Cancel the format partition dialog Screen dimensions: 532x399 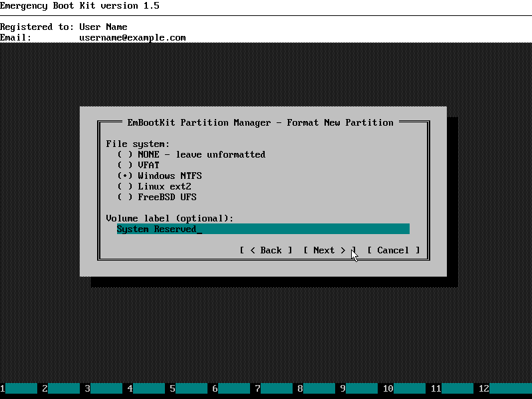tap(394, 250)
